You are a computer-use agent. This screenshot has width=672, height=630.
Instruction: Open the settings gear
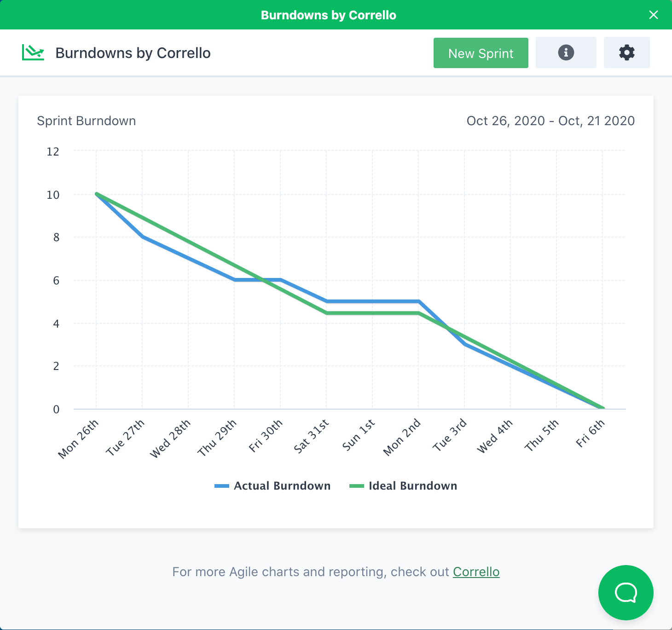[626, 52]
